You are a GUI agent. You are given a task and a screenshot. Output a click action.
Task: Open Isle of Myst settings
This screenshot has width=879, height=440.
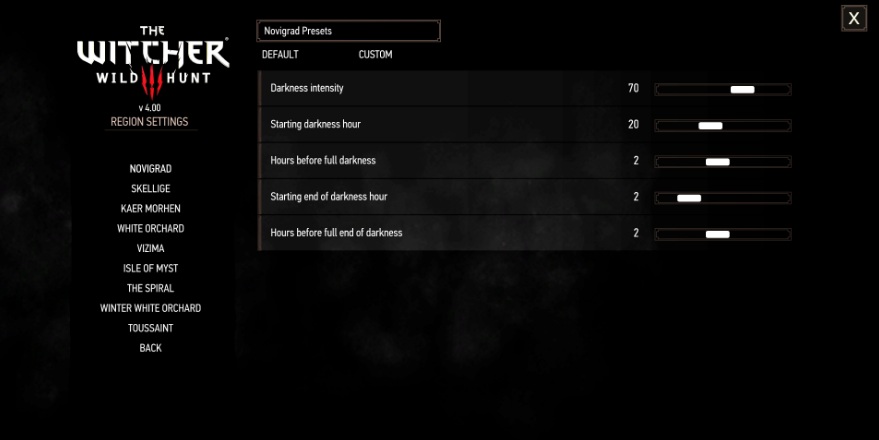click(150, 268)
